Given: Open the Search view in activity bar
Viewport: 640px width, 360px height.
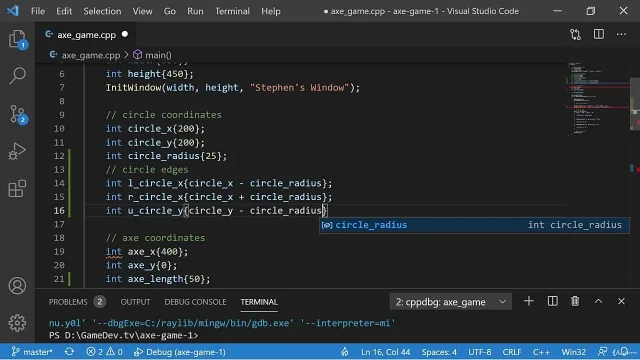Looking at the screenshot, I should pyautogui.click(x=17, y=76).
